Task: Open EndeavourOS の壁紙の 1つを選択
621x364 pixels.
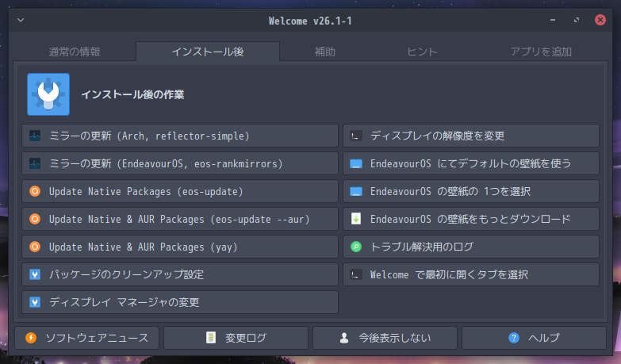Action: pyautogui.click(x=471, y=191)
